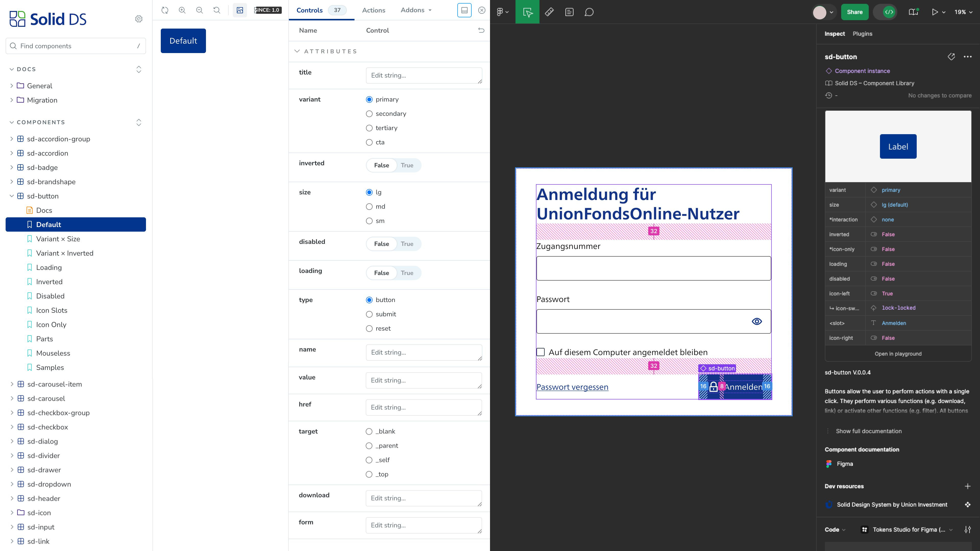Zoom in on the story canvas
The height and width of the screenshot is (551, 980).
tap(182, 10)
